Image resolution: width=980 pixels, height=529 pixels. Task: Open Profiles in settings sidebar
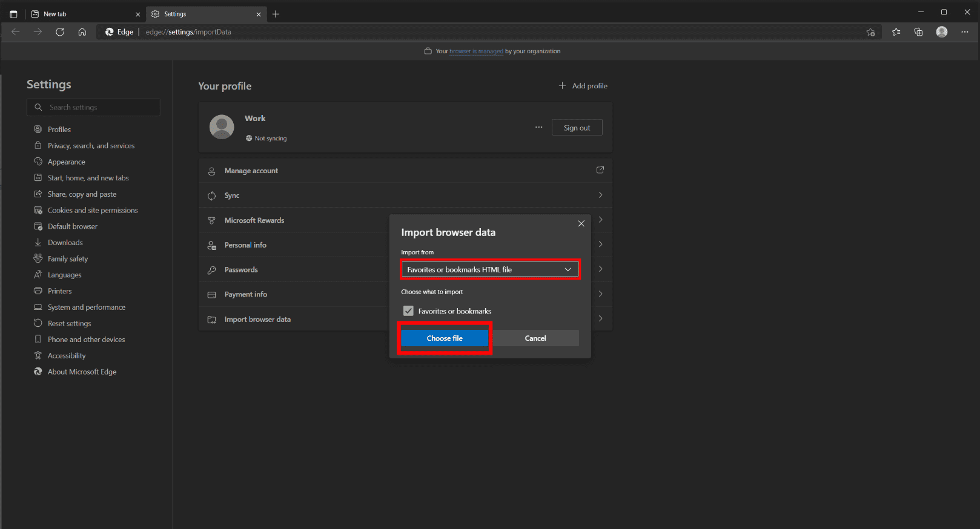pos(59,130)
